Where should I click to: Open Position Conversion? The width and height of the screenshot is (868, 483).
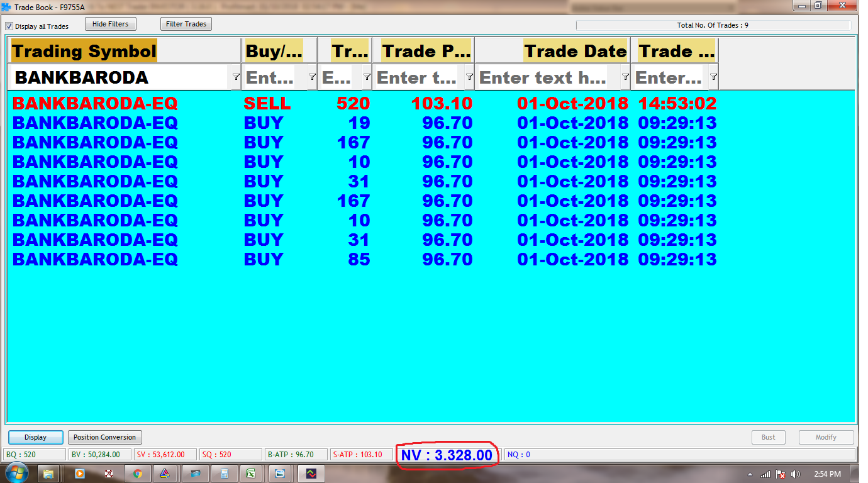pos(104,437)
